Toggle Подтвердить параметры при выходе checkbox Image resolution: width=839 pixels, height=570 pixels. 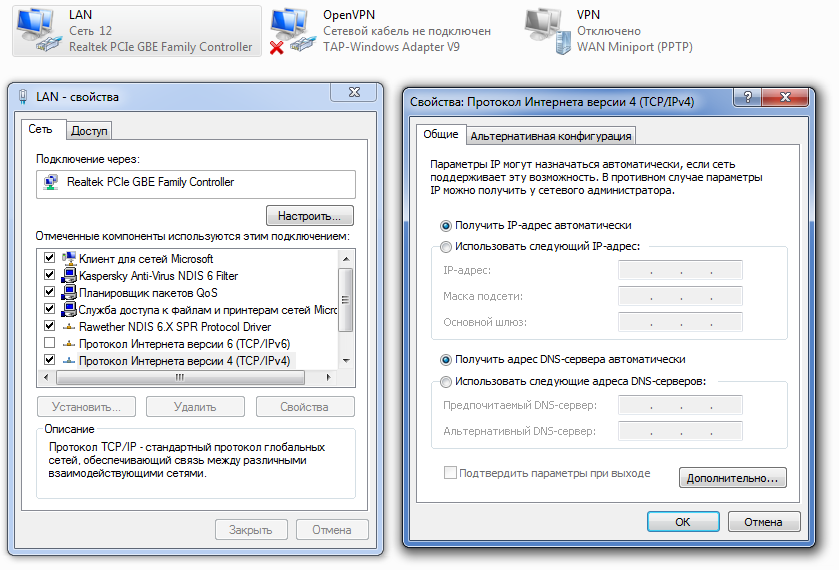click(450, 473)
